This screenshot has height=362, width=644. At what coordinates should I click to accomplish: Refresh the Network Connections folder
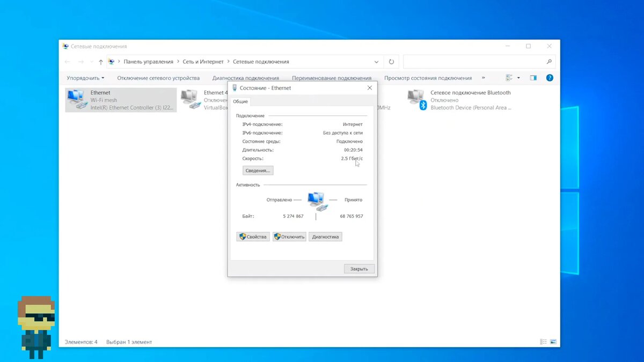tap(391, 62)
